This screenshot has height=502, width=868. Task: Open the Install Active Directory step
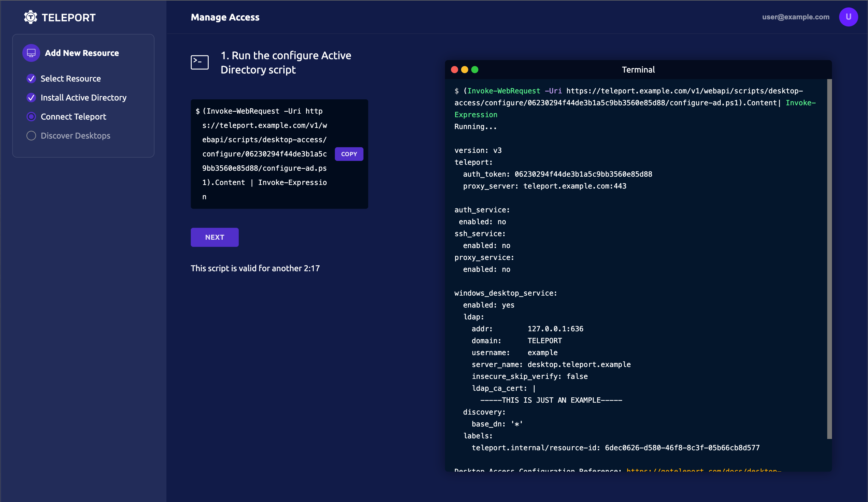(x=84, y=98)
